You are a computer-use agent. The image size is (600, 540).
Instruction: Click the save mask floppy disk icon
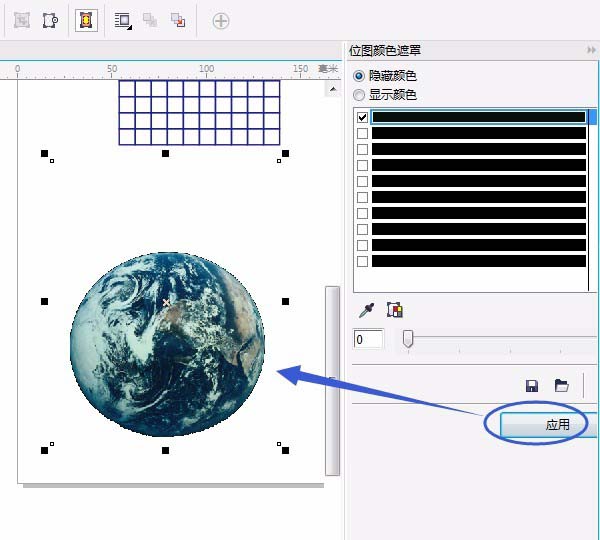click(x=532, y=386)
